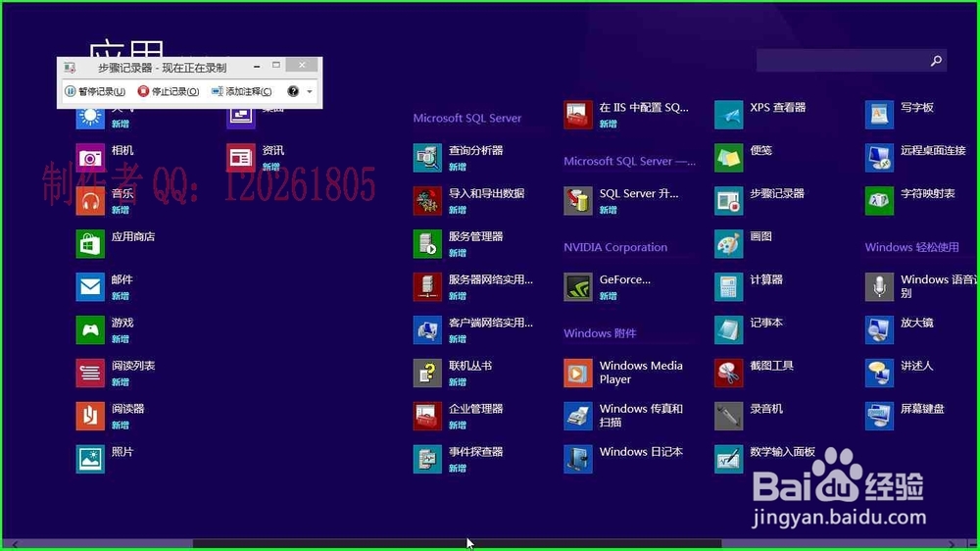980x551 pixels.
Task: Open the News (资讯) app icon
Action: [x=241, y=158]
